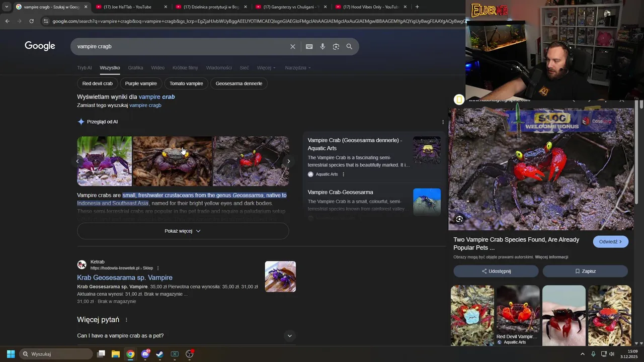Expand AI overview with Pokaż więcej

183,231
